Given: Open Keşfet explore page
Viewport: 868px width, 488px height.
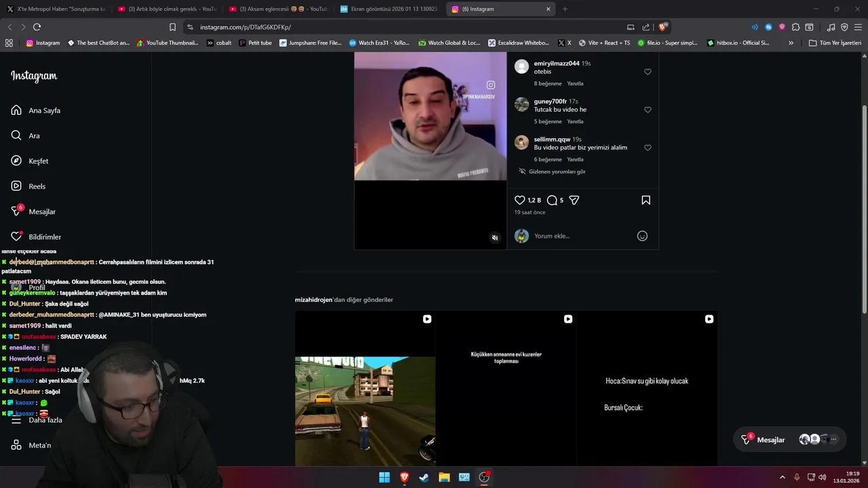Looking at the screenshot, I should 30,161.
